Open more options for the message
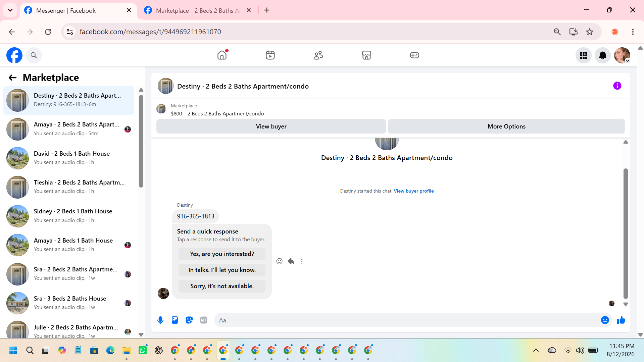 tap(302, 261)
